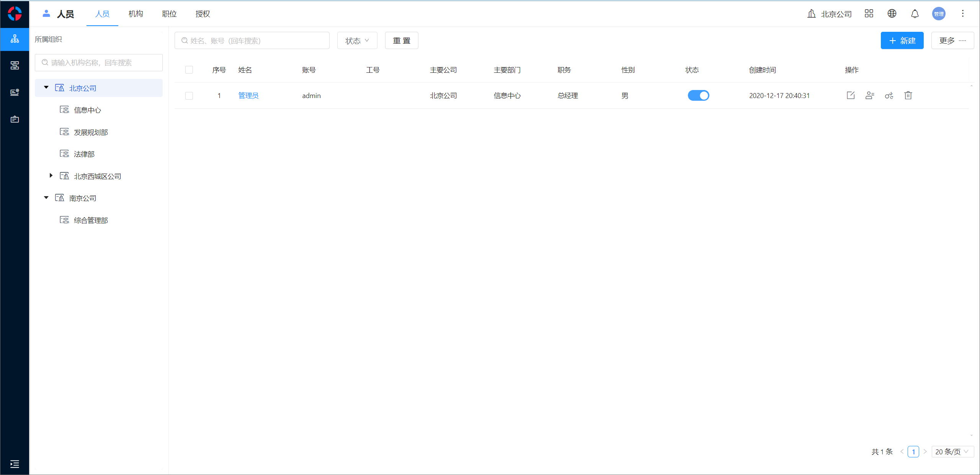Click the globe language icon
The height and width of the screenshot is (475, 980).
tap(892, 14)
